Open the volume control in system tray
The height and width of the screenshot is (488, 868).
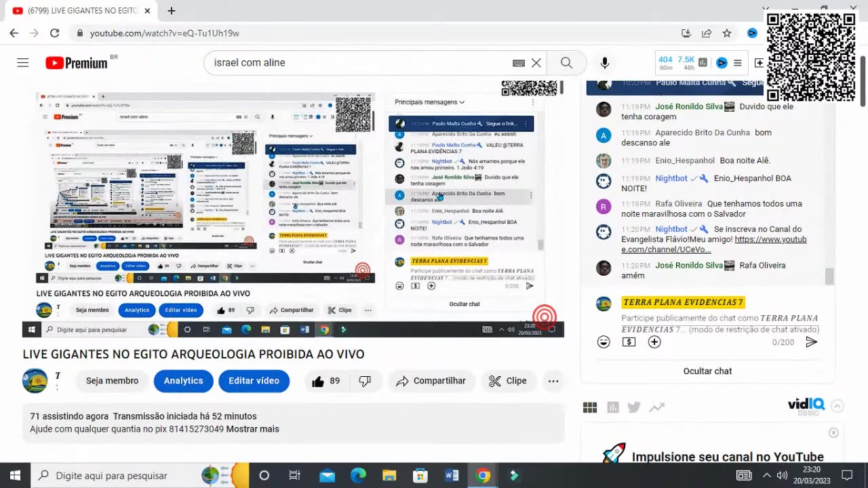[782, 476]
